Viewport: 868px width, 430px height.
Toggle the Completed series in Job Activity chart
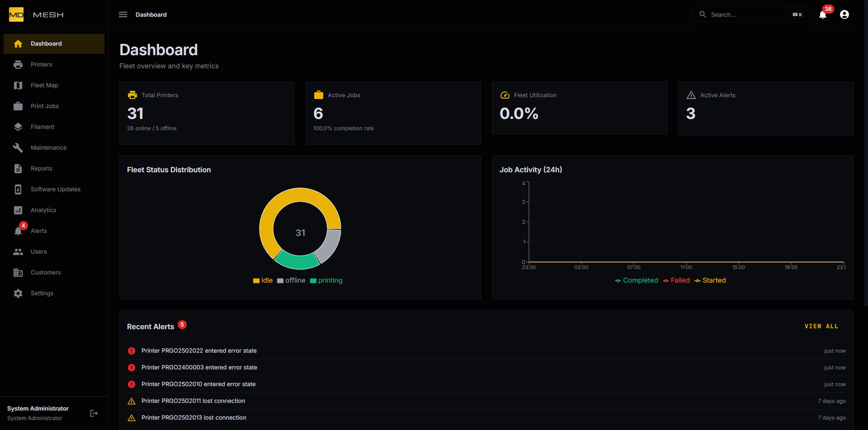[637, 280]
